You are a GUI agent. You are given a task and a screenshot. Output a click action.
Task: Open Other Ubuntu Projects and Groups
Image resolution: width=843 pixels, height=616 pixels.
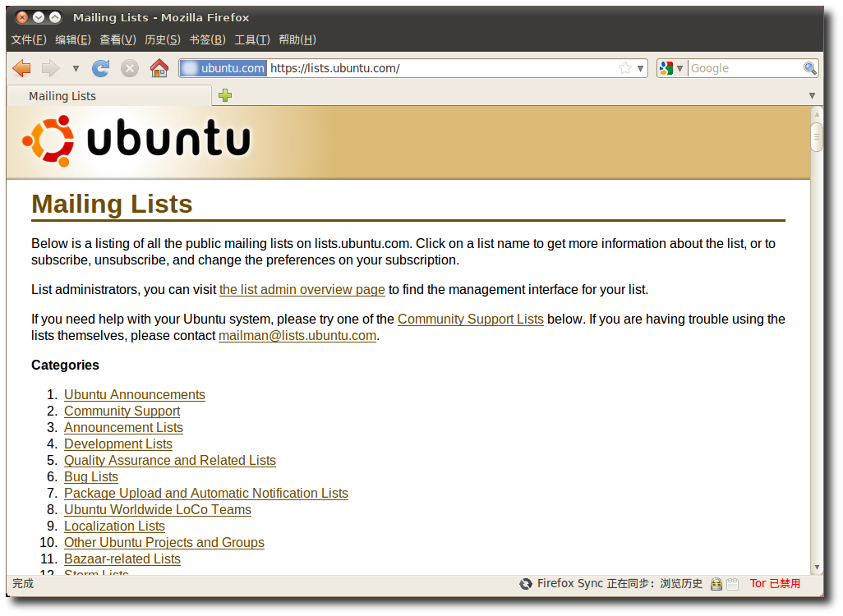pyautogui.click(x=164, y=542)
